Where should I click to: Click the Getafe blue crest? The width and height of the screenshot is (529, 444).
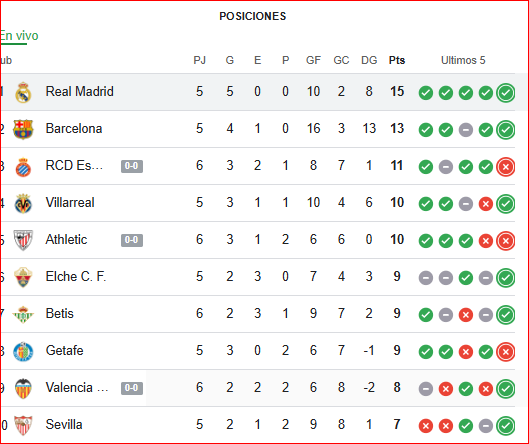tap(23, 352)
